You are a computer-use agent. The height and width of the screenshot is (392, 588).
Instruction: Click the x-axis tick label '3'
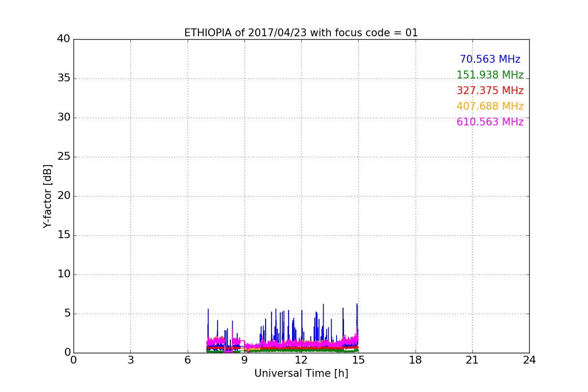(x=130, y=360)
